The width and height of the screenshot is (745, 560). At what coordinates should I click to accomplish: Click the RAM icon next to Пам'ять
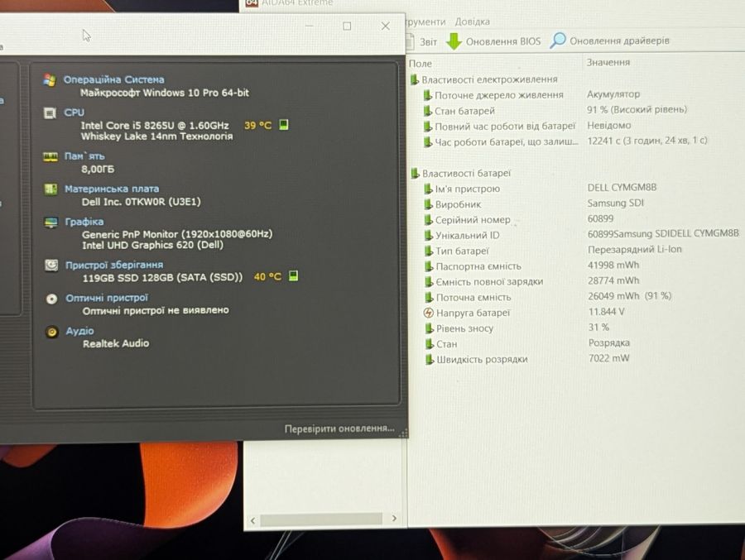[50, 156]
